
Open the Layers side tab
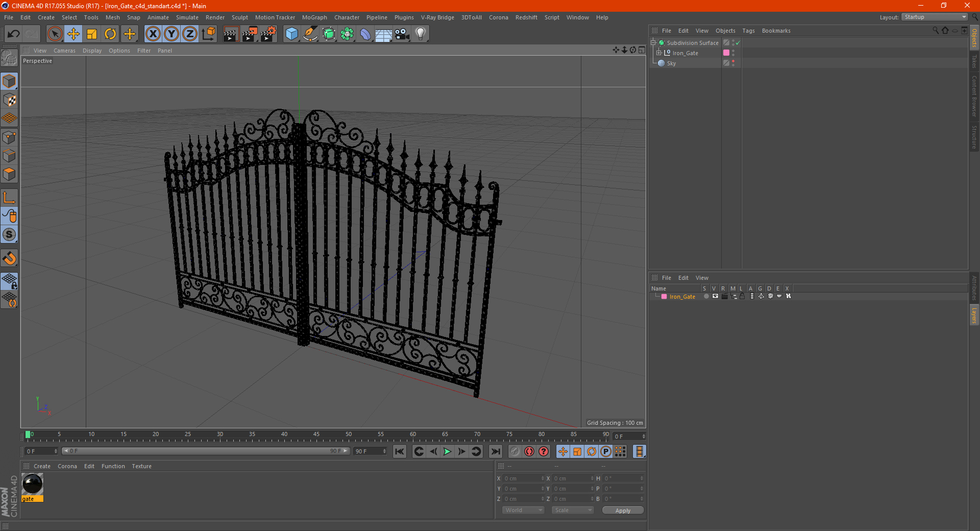(x=974, y=316)
